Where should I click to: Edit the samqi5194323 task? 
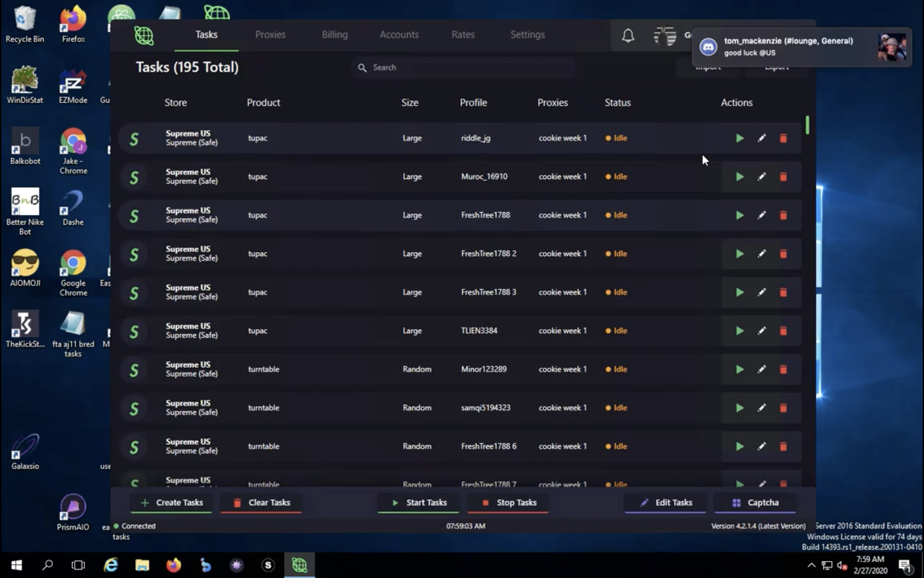point(761,408)
